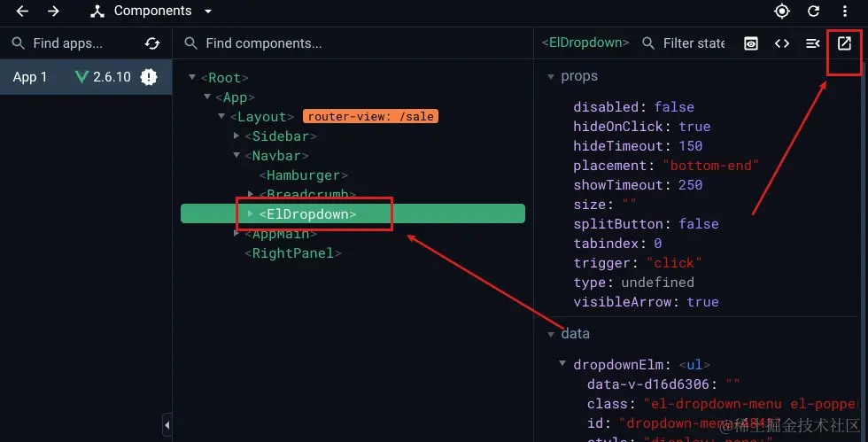Select App 1 in the apps list

click(x=86, y=77)
